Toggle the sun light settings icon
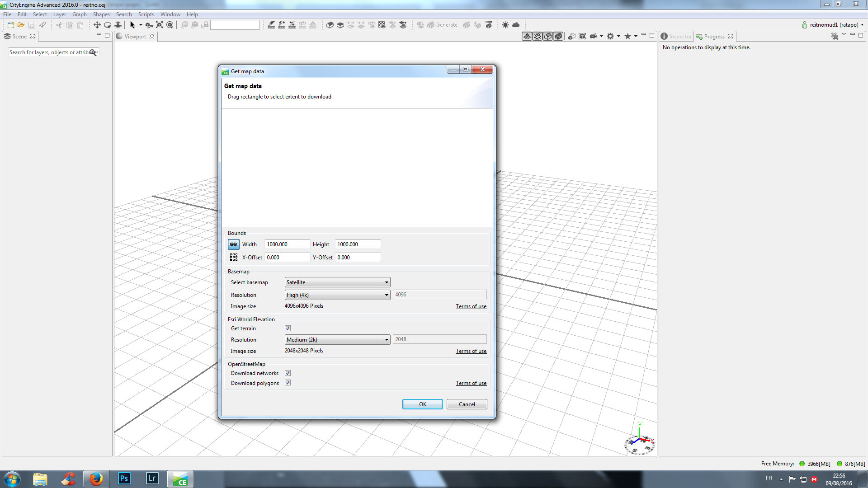 coord(505,25)
